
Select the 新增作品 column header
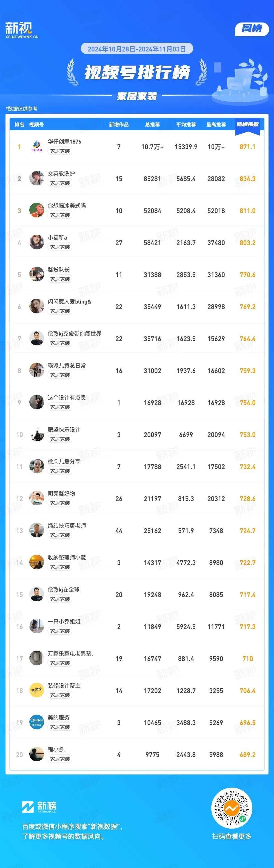(119, 125)
